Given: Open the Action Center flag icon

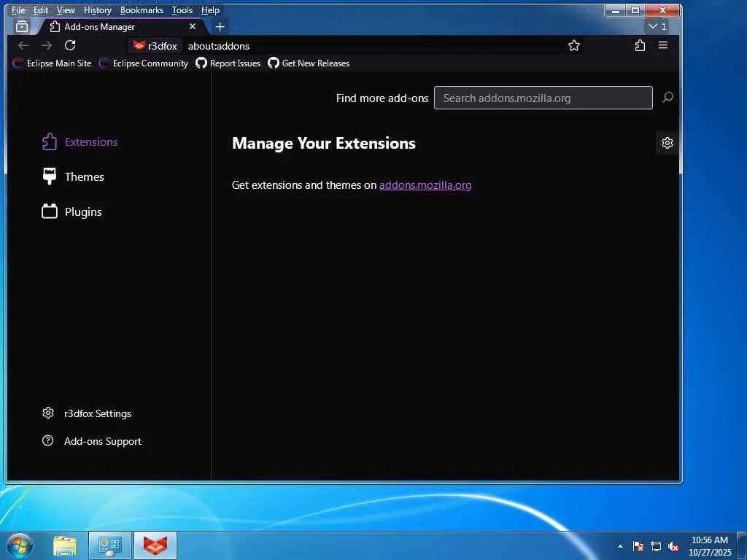Looking at the screenshot, I should (x=638, y=546).
